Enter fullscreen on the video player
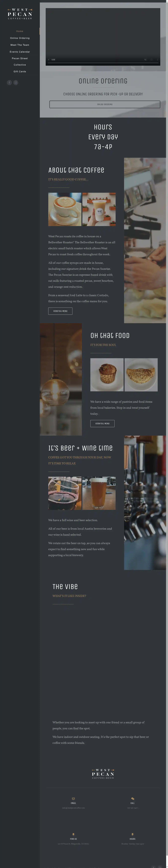 coord(152,60)
